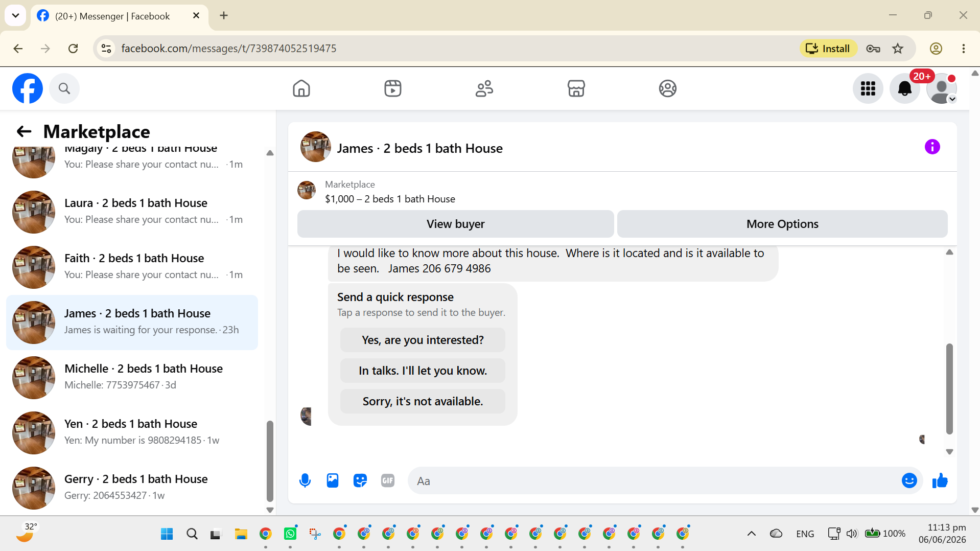Open Marketplace storefront icon in top navigation
This screenshot has height=551, width=980.
point(576,88)
